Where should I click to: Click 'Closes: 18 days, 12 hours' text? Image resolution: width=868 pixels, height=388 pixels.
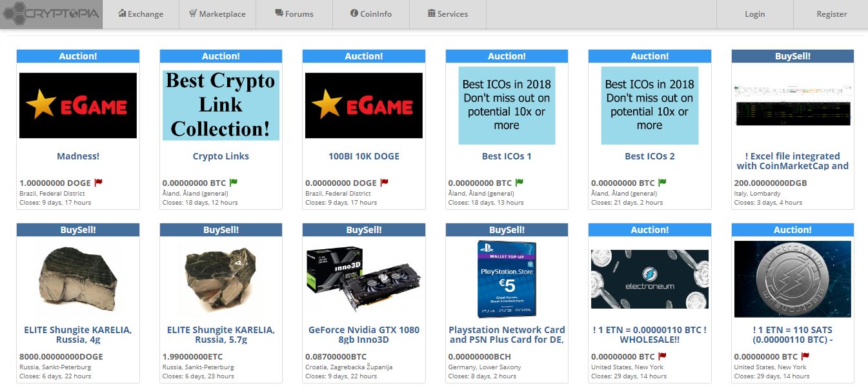click(200, 203)
